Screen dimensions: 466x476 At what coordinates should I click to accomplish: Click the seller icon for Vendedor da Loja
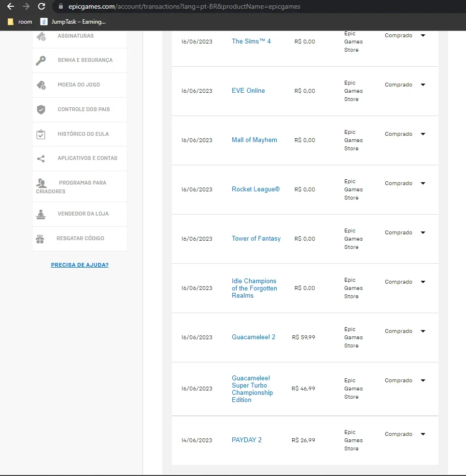click(41, 214)
